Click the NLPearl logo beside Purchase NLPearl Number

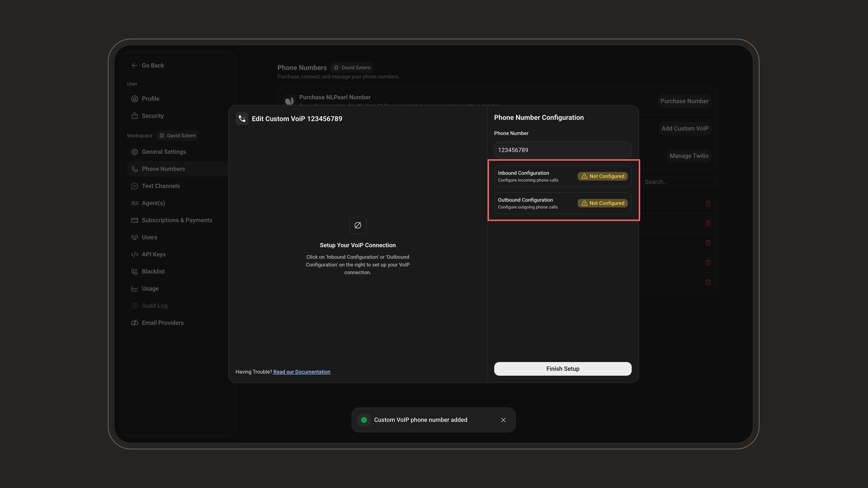click(289, 101)
